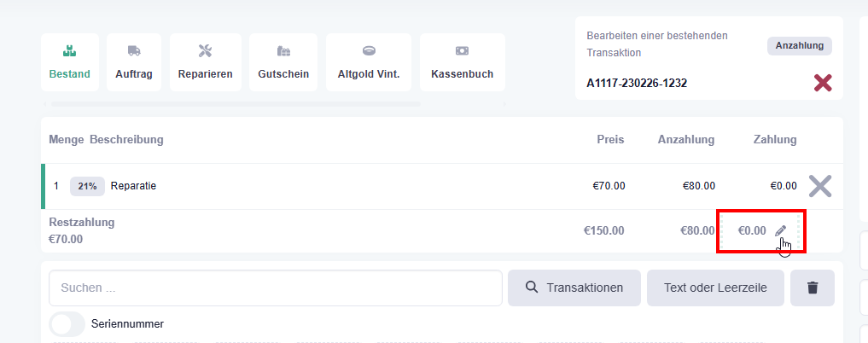The image size is (868, 343).
Task: Click the Anzahlung status badge
Action: point(799,46)
